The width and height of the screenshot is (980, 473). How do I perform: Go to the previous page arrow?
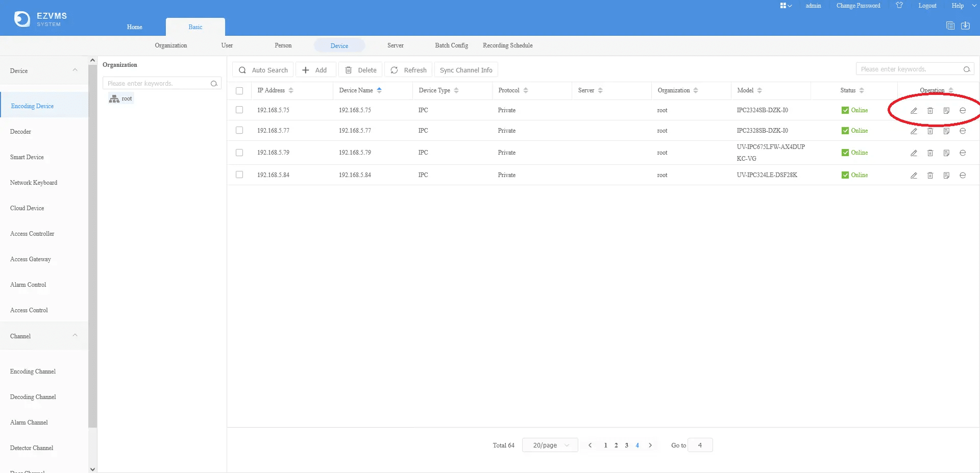590,445
